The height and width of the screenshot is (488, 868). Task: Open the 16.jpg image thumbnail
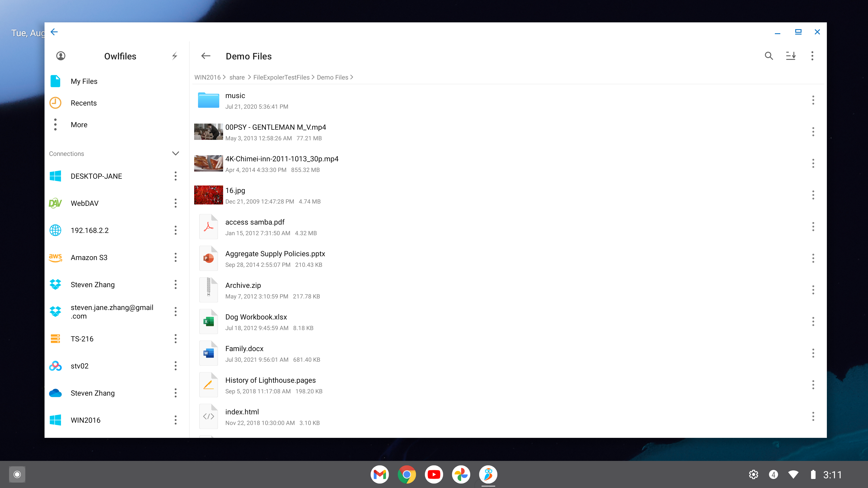tap(208, 195)
